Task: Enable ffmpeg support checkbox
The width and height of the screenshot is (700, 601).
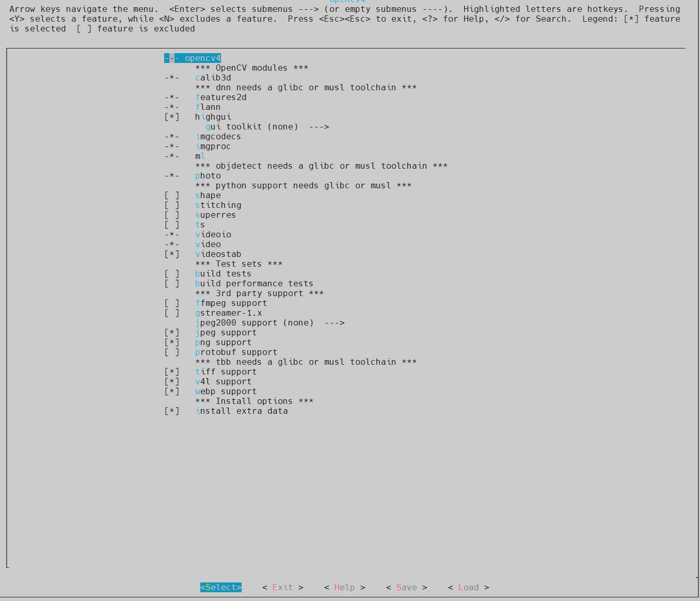Action: click(x=172, y=303)
